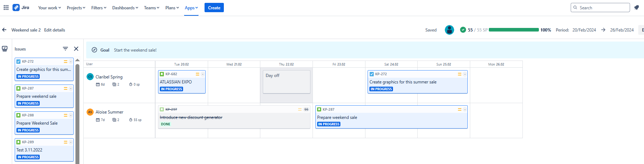
Task: Open the issues filter icon in Issues panel
Action: 65,49
